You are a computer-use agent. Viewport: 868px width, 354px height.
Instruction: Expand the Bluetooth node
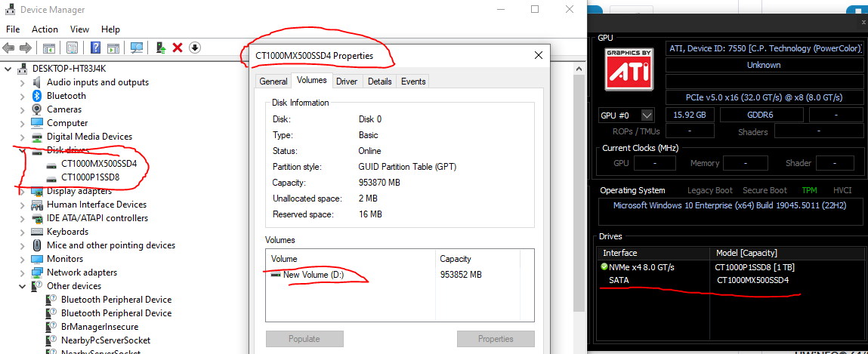point(22,96)
